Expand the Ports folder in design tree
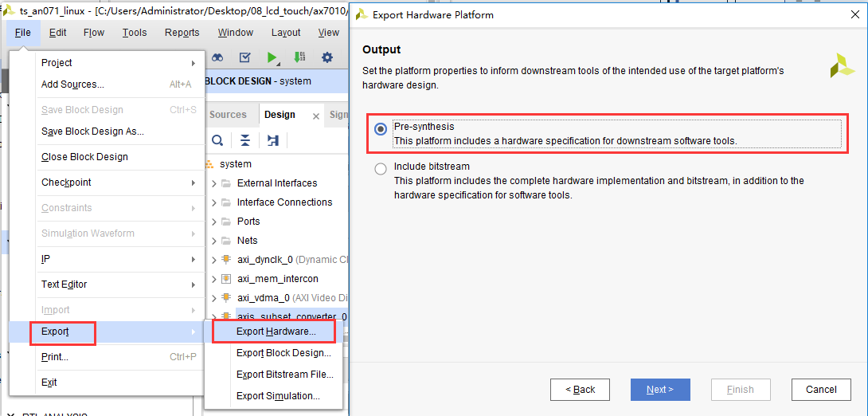Viewport: 868px width, 416px height. [214, 222]
